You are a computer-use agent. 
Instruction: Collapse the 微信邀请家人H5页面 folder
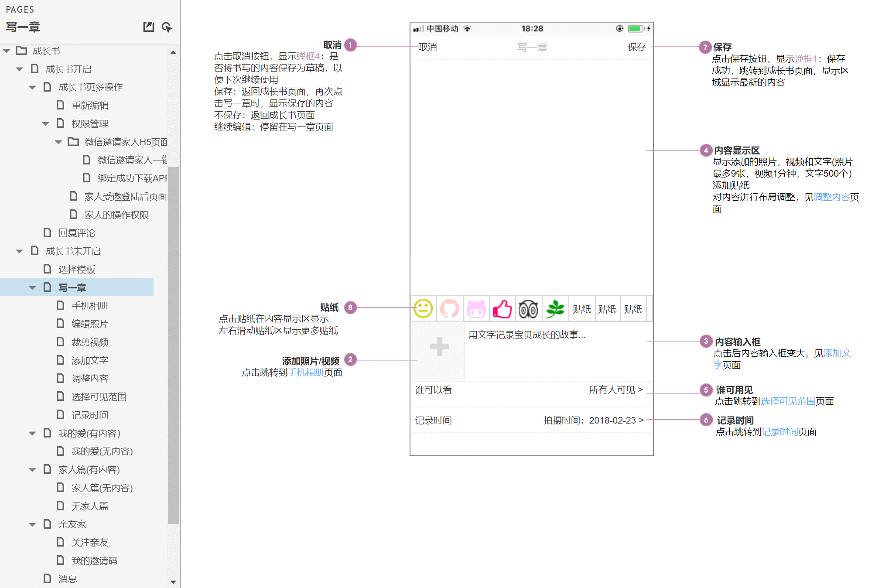pos(58,142)
